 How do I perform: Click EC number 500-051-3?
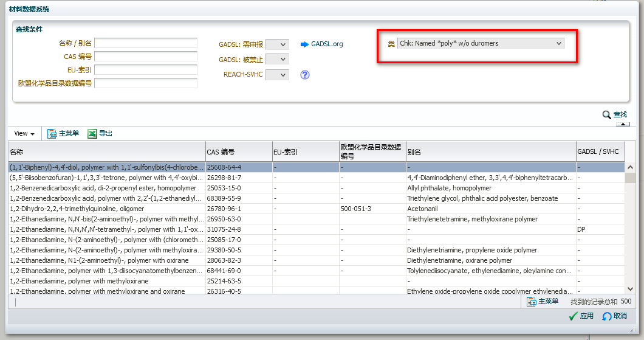pos(355,209)
